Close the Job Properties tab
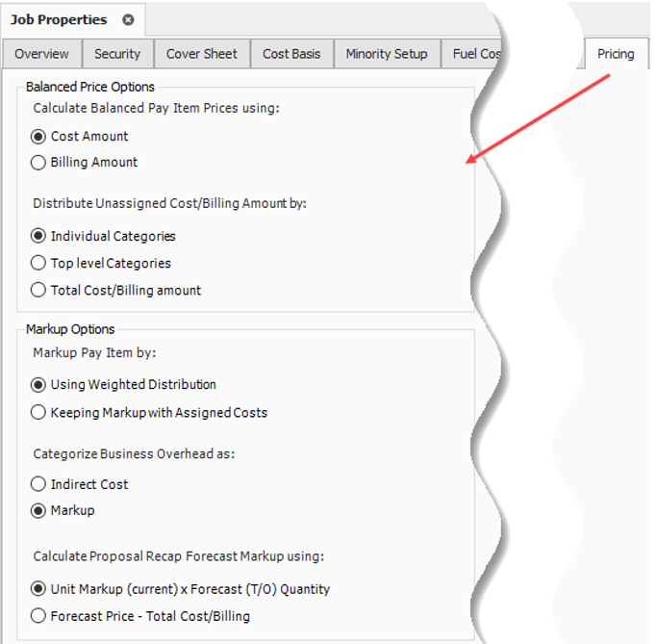658x644 pixels. 128,19
